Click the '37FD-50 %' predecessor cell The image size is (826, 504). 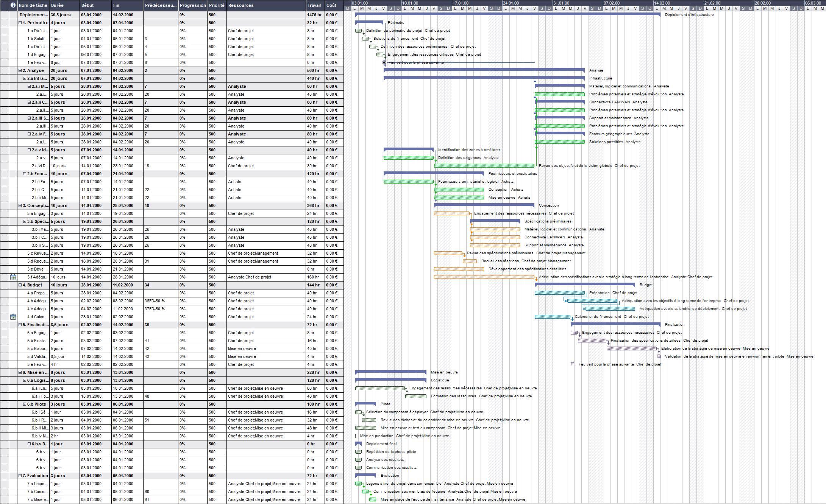[161, 309]
